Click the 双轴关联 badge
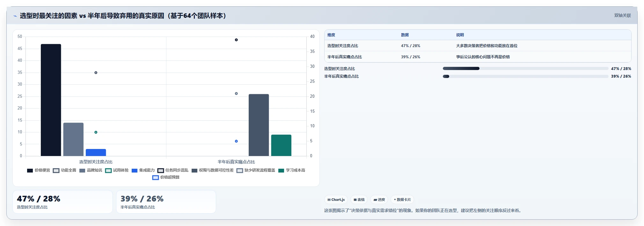Screen dimensions: 644x226 pos(622,15)
